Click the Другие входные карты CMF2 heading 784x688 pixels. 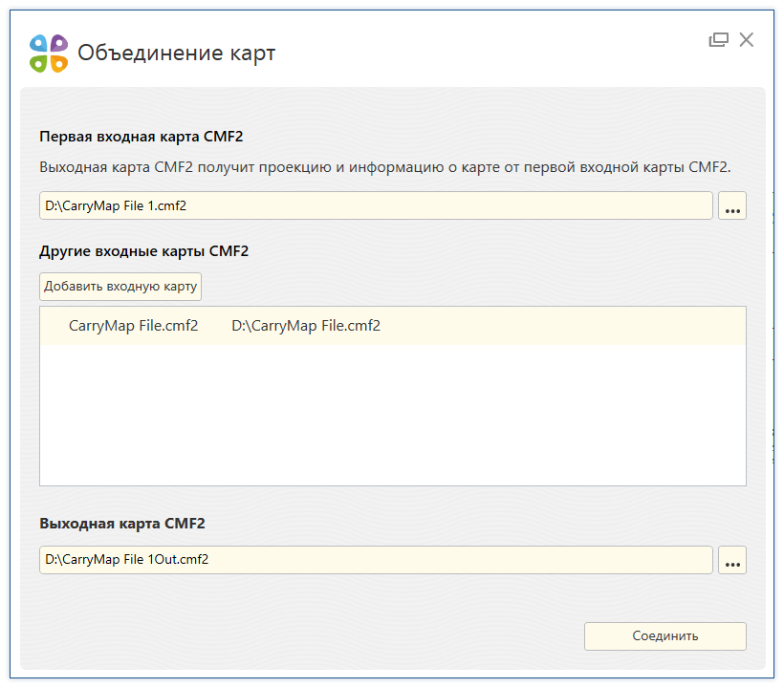point(144,250)
